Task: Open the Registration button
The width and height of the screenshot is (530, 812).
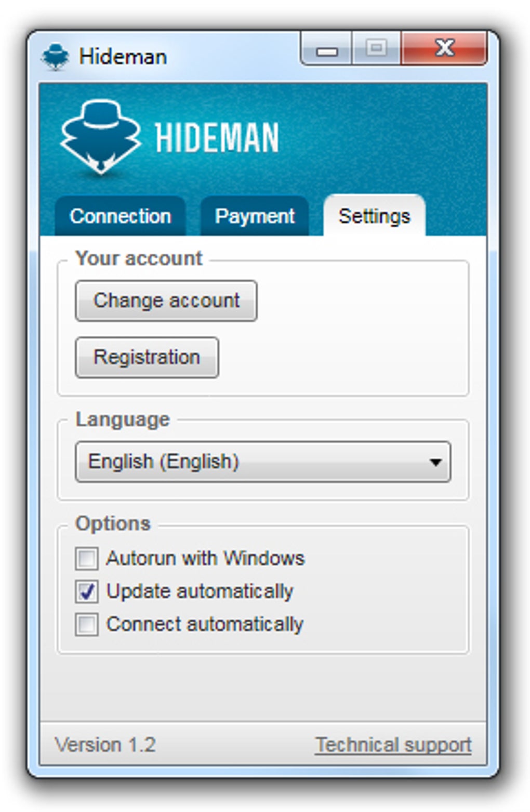Action: pos(147,357)
